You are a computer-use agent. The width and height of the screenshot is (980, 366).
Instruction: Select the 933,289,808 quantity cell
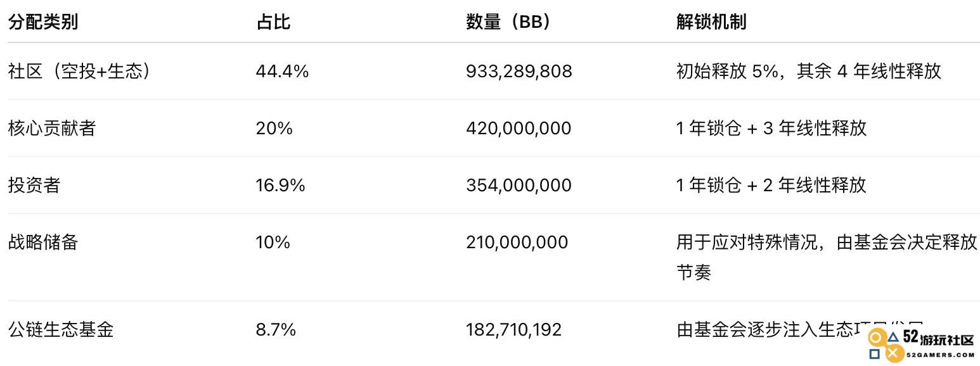click(x=519, y=71)
